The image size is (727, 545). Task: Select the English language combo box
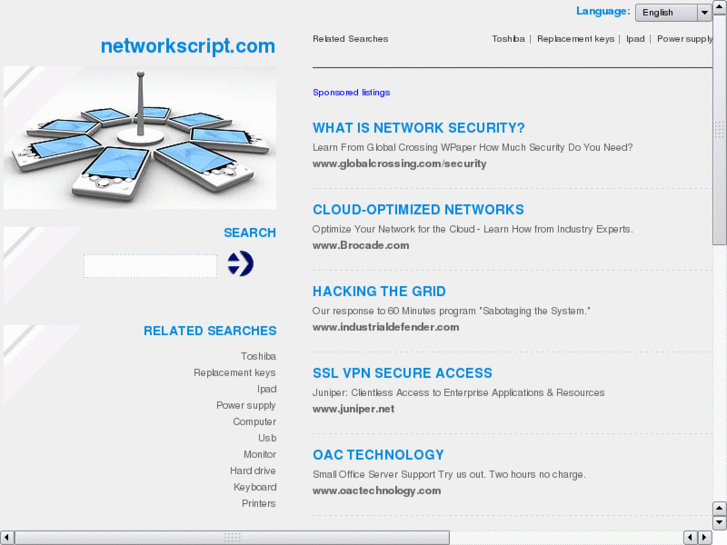coord(673,13)
